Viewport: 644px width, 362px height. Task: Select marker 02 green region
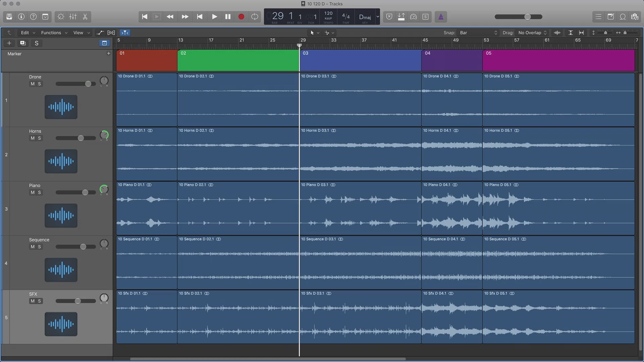click(x=238, y=60)
